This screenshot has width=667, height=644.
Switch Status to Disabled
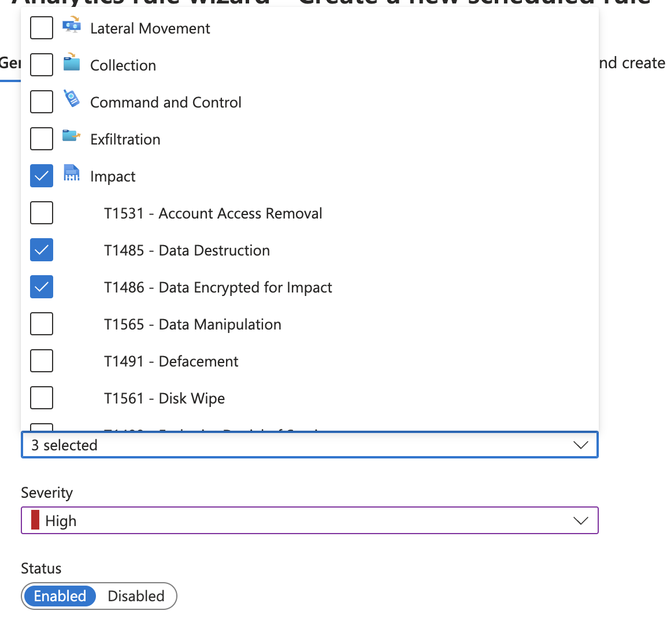pos(136,596)
